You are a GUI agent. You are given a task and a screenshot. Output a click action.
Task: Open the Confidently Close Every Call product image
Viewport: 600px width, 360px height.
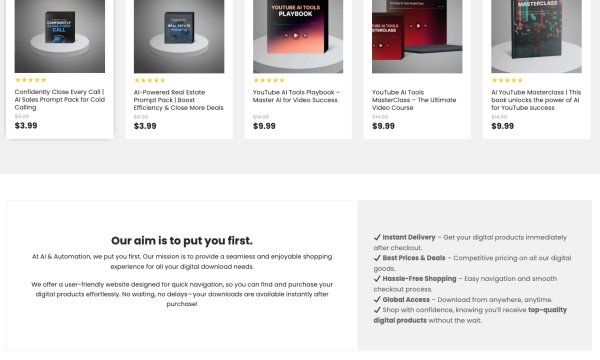point(60,36)
